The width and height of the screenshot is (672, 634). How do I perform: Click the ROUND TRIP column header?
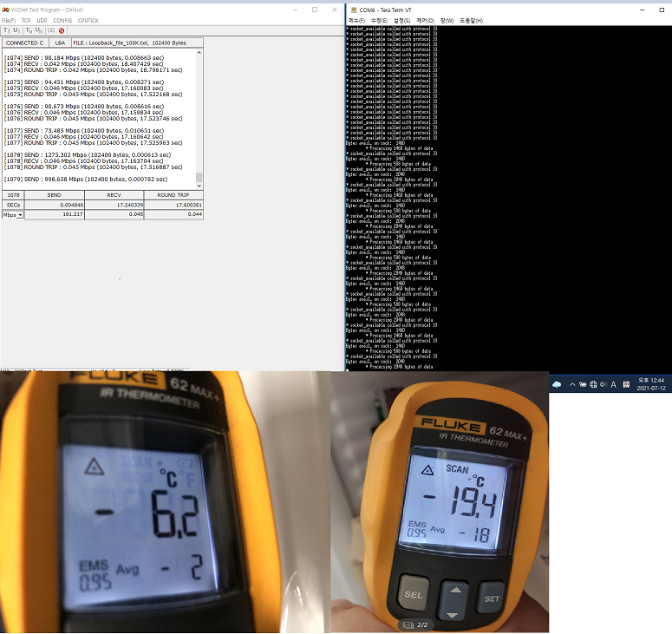[x=173, y=195]
